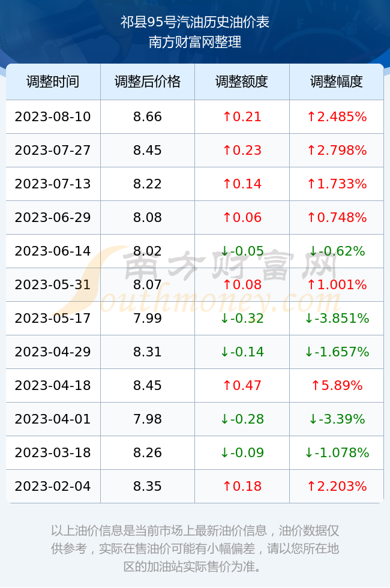This screenshot has width=390, height=588.
Task: Click the ↑2.798% increase percentage
Action: pos(337,151)
